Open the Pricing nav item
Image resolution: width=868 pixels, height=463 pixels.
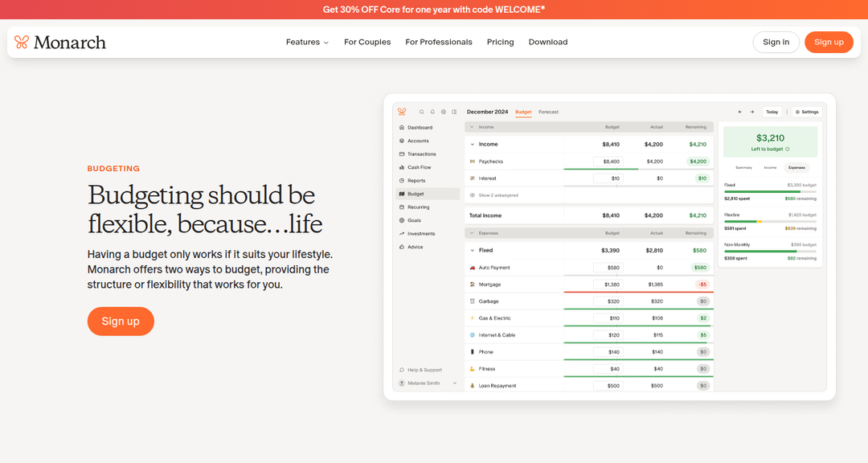501,42
